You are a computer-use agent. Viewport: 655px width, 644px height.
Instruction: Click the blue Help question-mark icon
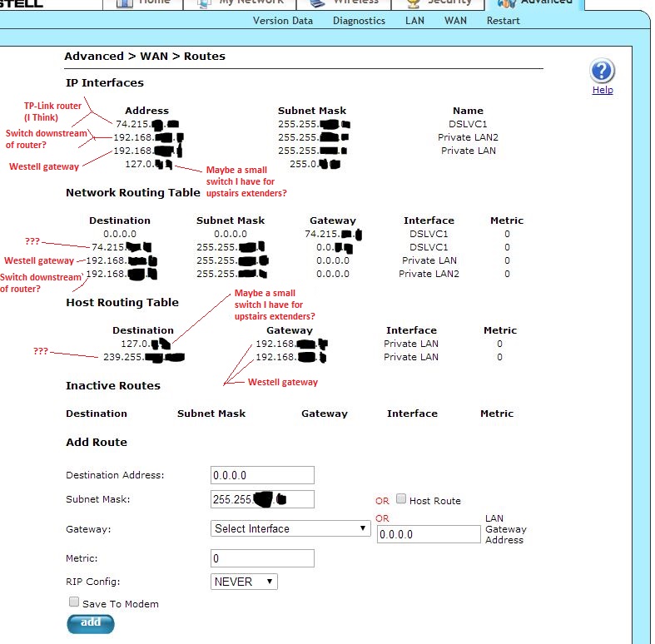pos(602,71)
